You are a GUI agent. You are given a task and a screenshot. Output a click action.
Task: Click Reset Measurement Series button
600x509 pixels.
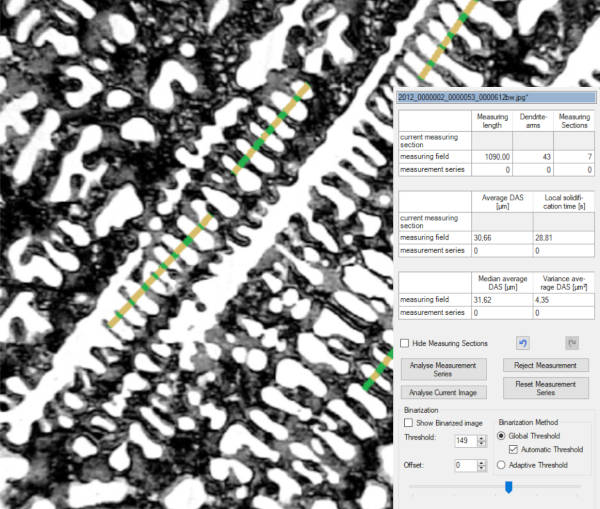[x=545, y=388]
